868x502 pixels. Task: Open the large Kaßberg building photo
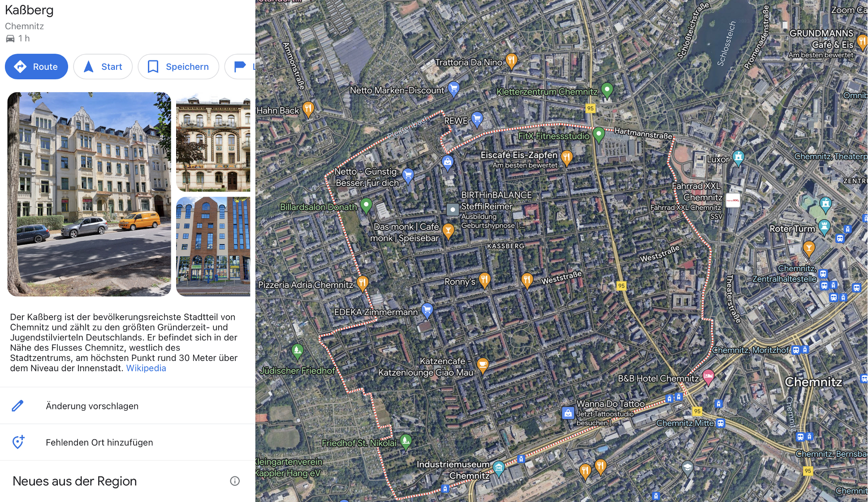[x=89, y=194]
